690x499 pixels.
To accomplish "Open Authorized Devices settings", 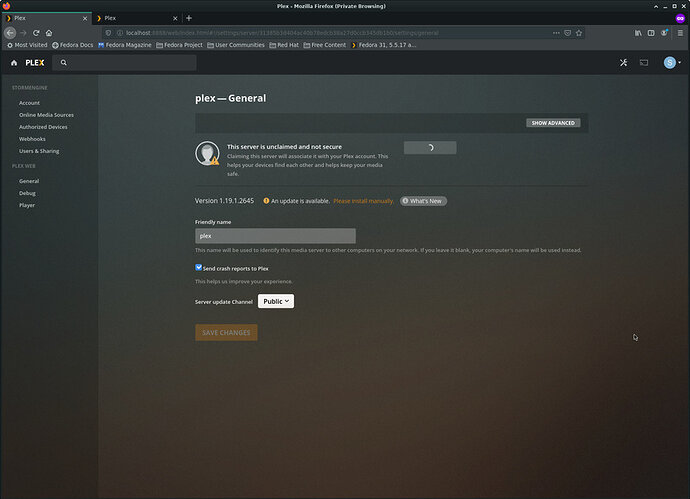I will (43, 127).
